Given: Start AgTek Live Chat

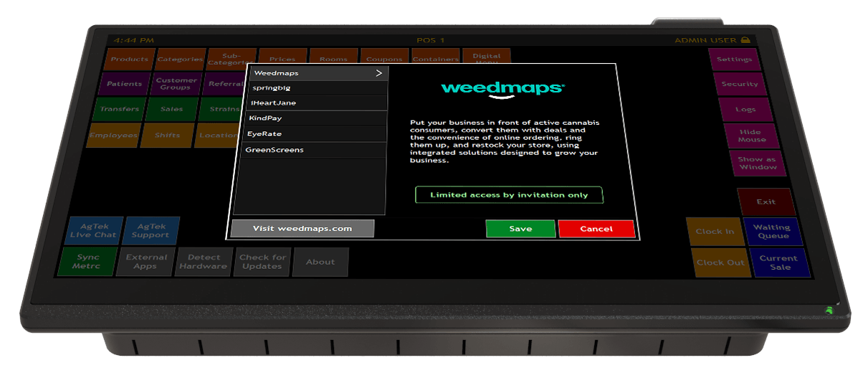Looking at the screenshot, I should tap(93, 231).
